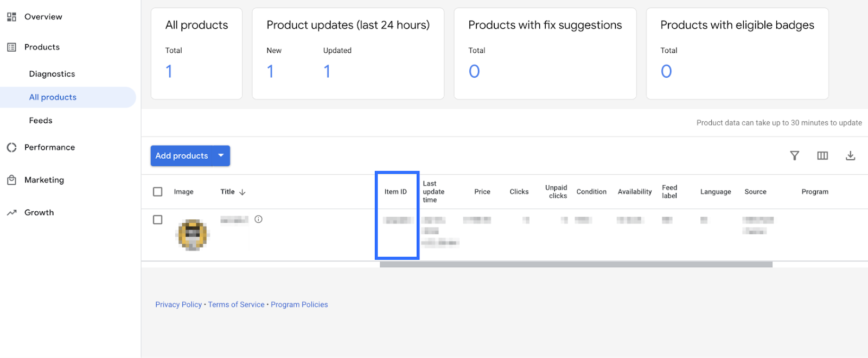Click the eligible badges total count
The image size is (868, 358).
click(666, 71)
